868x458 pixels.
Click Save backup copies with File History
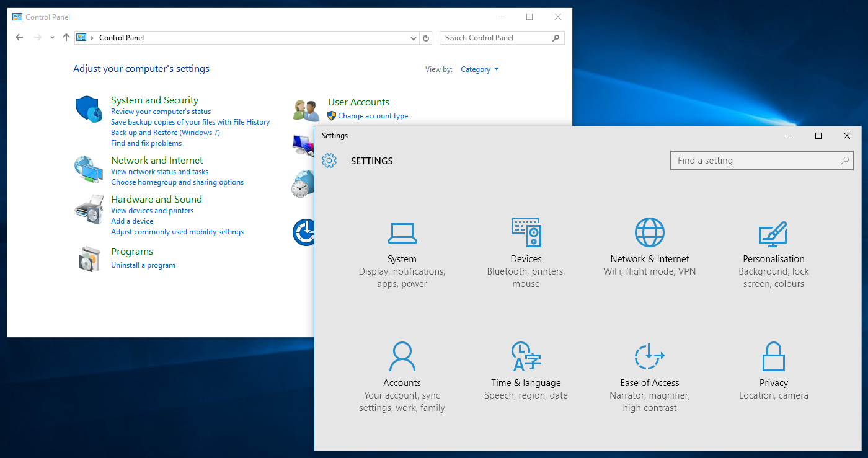coord(190,122)
